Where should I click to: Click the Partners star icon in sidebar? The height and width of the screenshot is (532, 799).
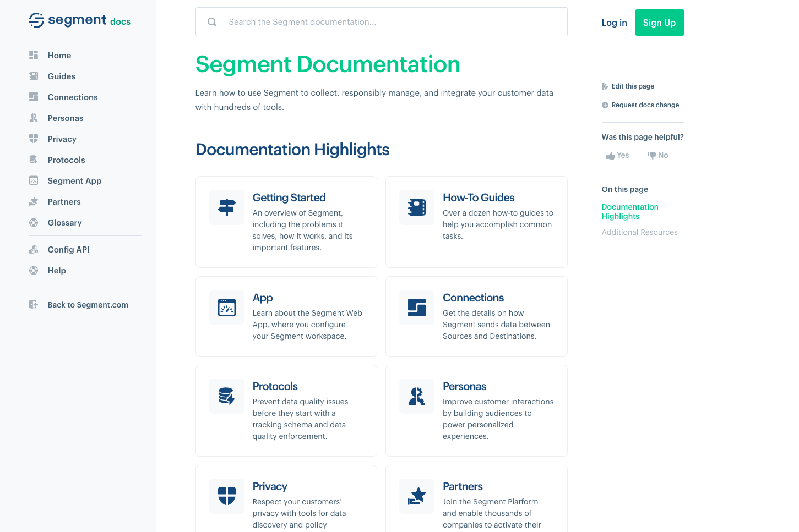pyautogui.click(x=34, y=201)
